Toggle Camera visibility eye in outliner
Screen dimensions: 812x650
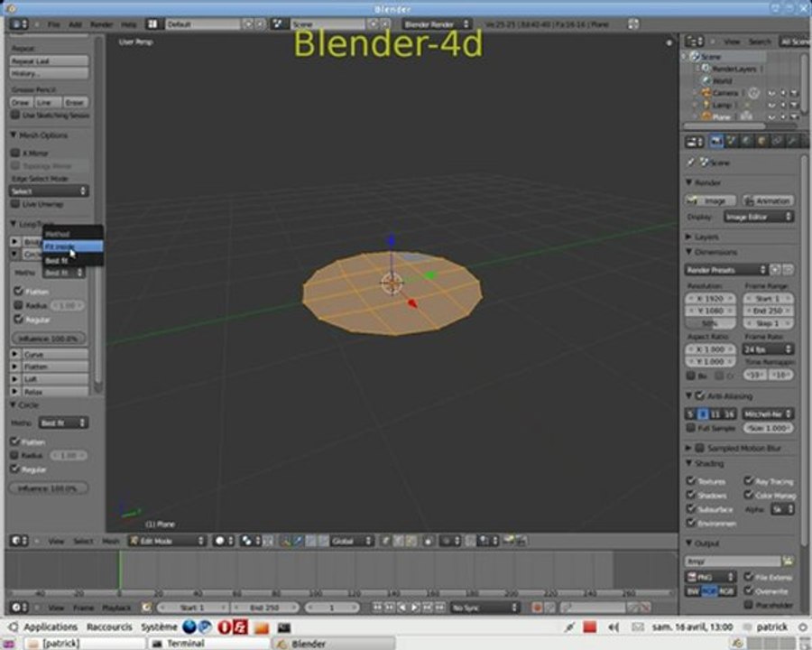tap(771, 93)
